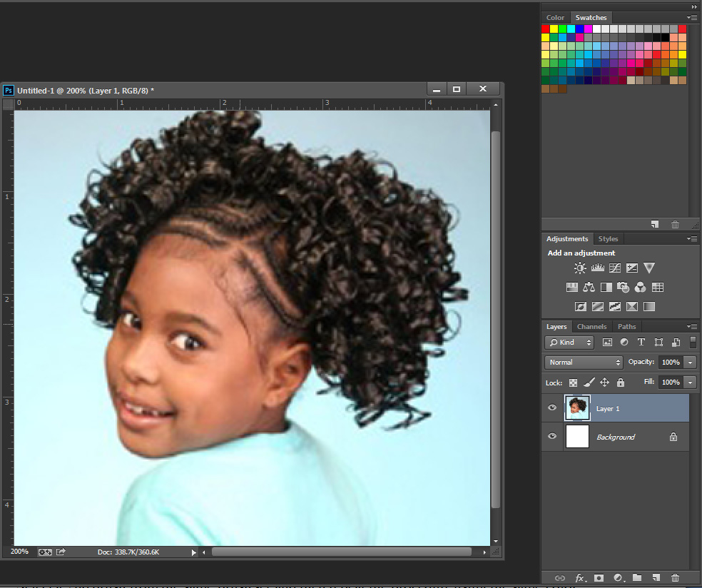Add a Curves adjustment
Screen dimensions: 702x588
[615, 268]
